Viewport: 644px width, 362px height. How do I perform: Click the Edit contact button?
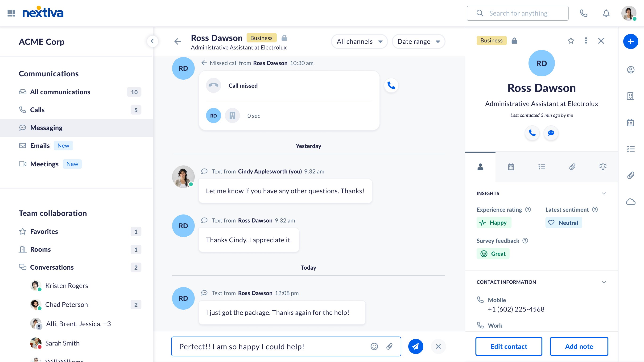(x=509, y=346)
